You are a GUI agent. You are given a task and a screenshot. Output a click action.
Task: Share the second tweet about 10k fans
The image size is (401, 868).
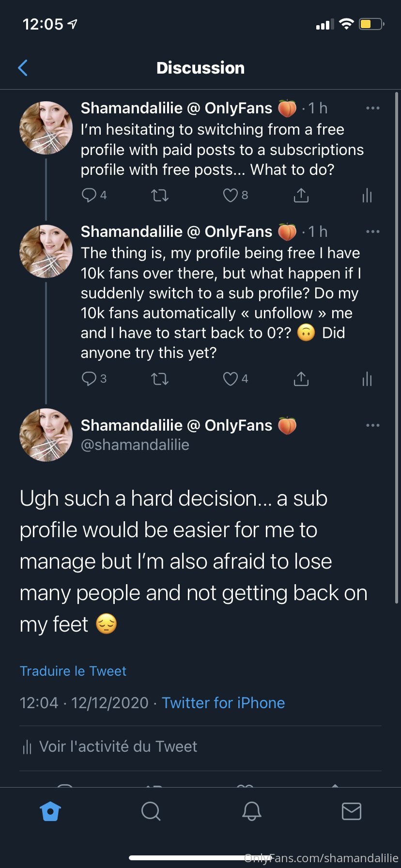coord(301,379)
